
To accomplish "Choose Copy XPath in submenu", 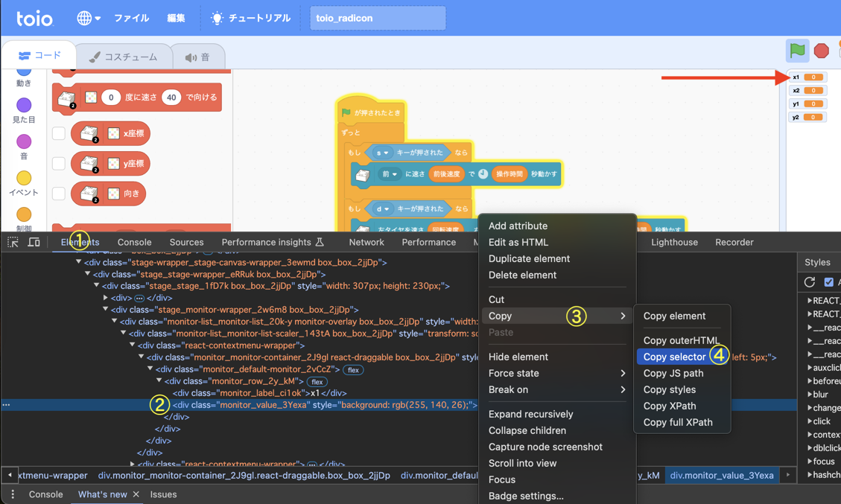I will pos(670,406).
